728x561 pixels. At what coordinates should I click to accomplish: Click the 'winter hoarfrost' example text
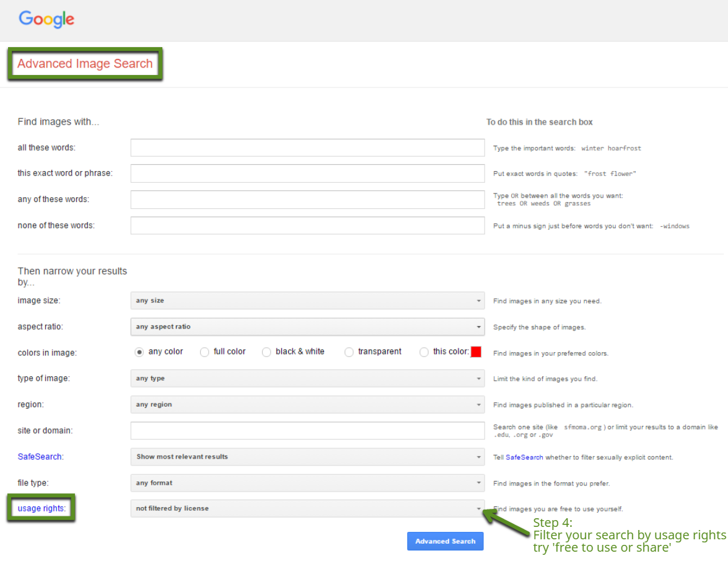611,148
